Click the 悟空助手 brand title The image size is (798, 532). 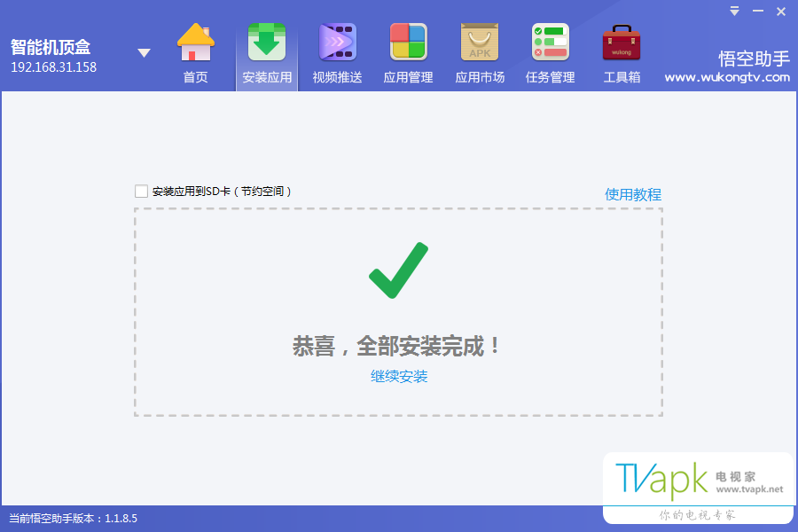[754, 59]
